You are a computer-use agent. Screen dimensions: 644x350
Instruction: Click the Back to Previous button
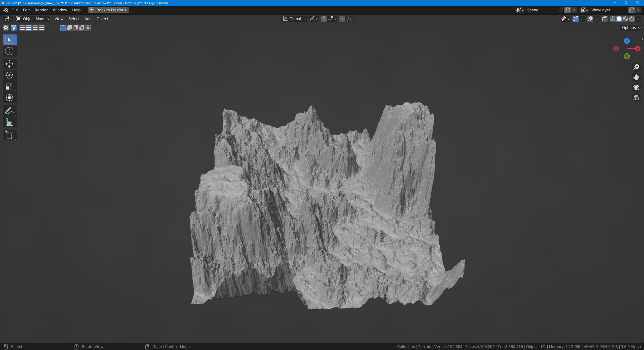[x=108, y=10]
